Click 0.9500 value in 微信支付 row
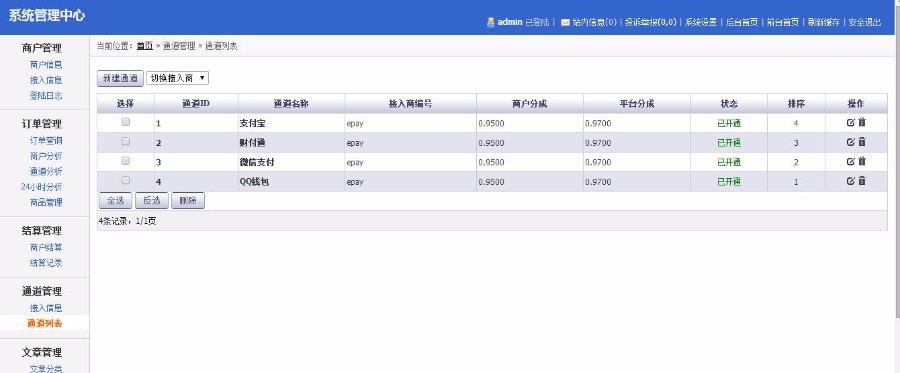 [x=491, y=162]
